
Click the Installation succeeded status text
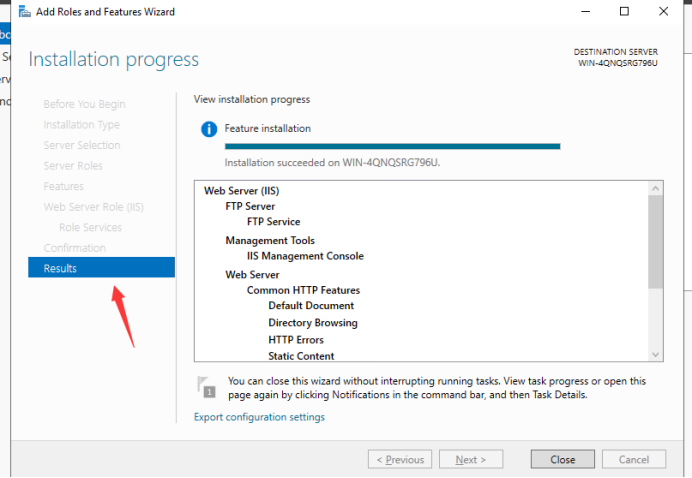[332, 162]
